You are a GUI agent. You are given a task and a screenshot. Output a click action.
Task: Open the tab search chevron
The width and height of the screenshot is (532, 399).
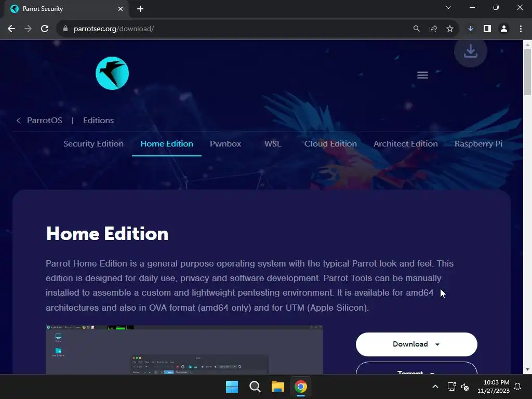[x=448, y=7]
